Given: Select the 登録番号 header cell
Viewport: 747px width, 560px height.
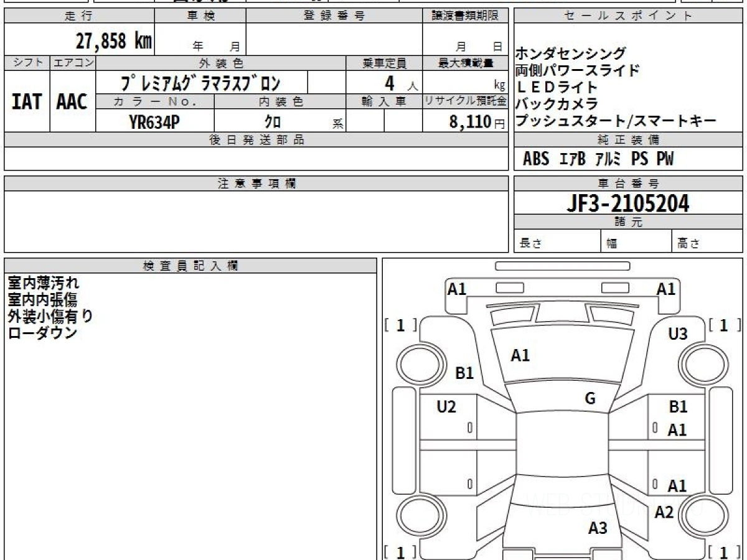Looking at the screenshot, I should (x=334, y=16).
